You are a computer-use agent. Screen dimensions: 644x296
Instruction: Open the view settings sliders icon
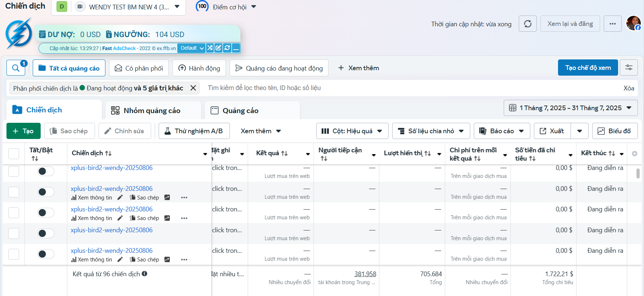[629, 68]
